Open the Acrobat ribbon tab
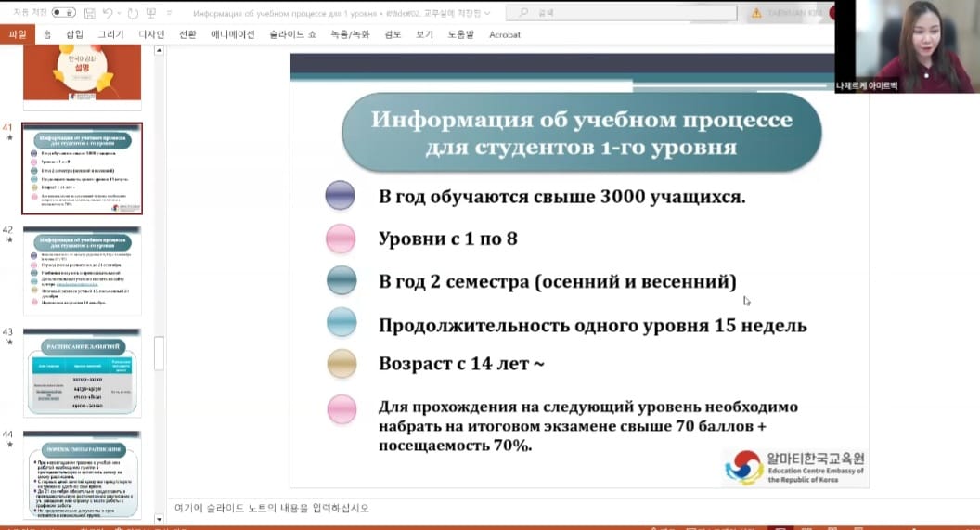The height and width of the screenshot is (530, 980). coord(505,34)
